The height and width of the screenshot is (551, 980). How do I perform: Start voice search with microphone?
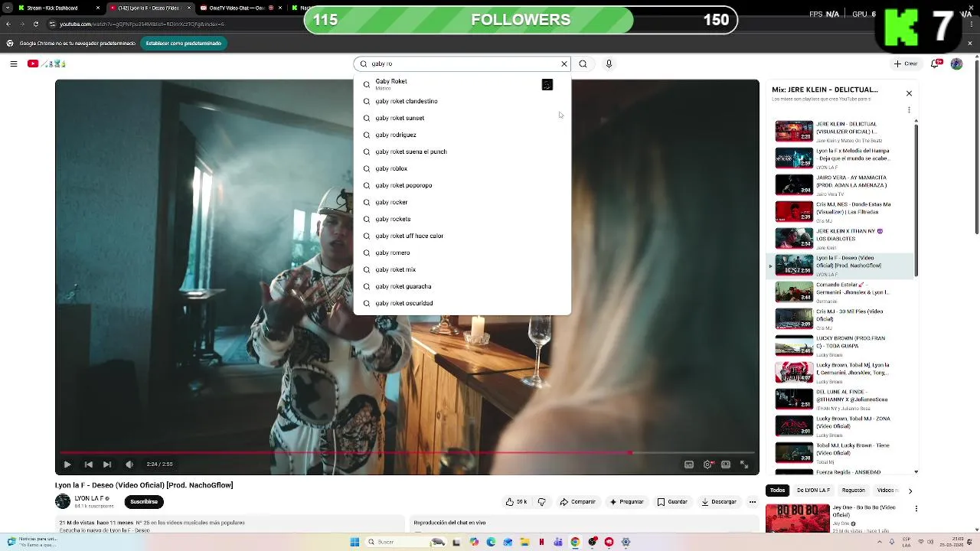tap(609, 64)
